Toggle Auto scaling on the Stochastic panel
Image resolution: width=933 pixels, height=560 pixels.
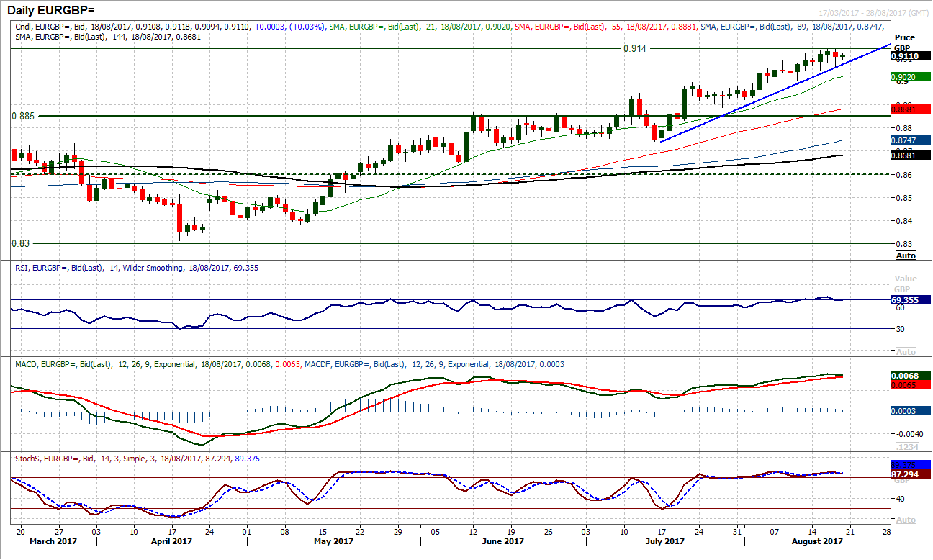[906, 520]
